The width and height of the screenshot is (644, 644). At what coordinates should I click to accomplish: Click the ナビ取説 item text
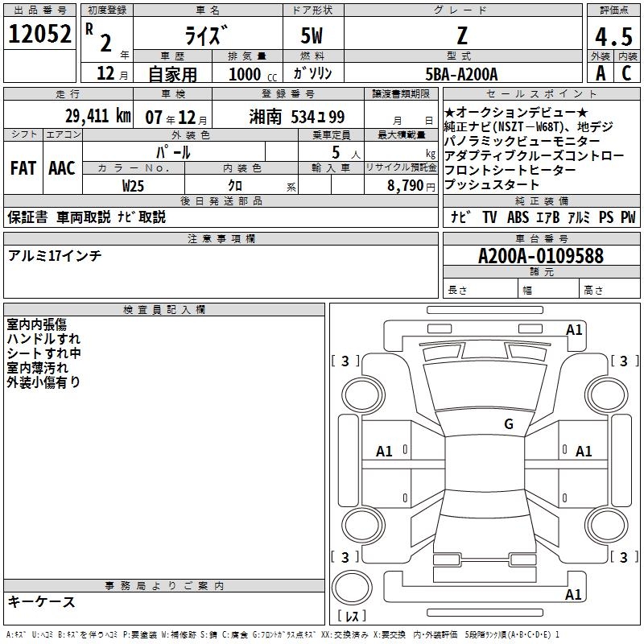pyautogui.click(x=142, y=217)
